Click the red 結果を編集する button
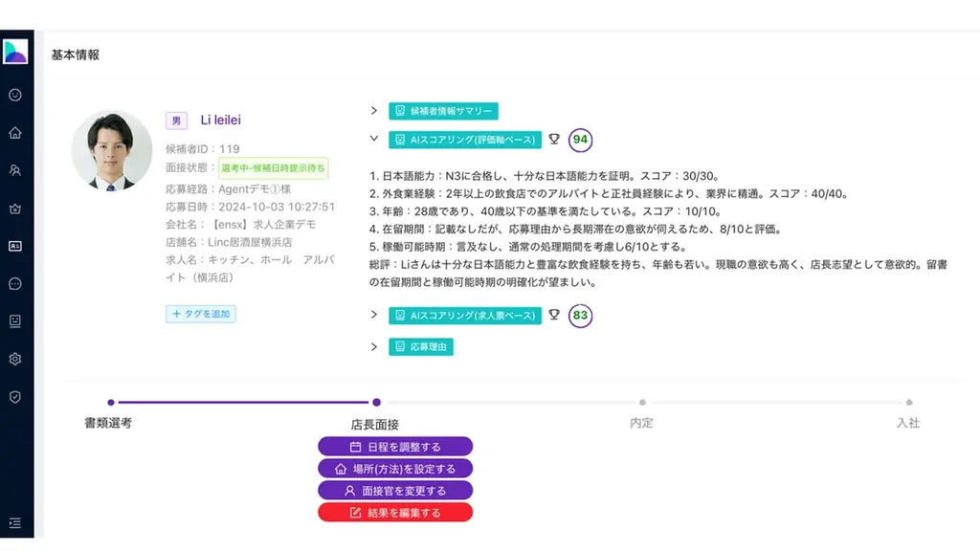 [394, 512]
